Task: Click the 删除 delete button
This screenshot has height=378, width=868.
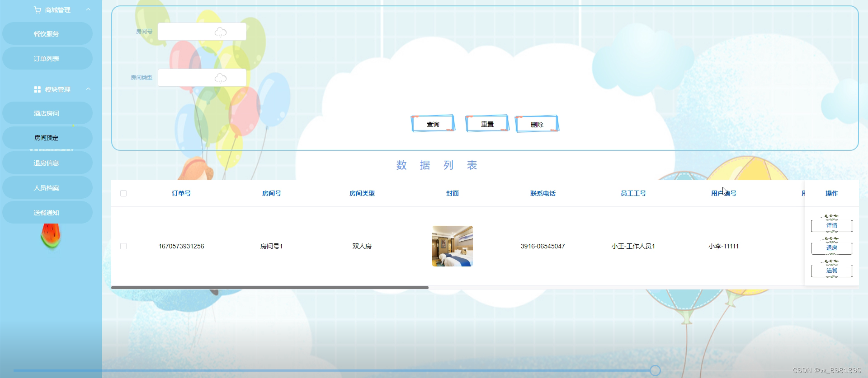Action: pyautogui.click(x=537, y=124)
